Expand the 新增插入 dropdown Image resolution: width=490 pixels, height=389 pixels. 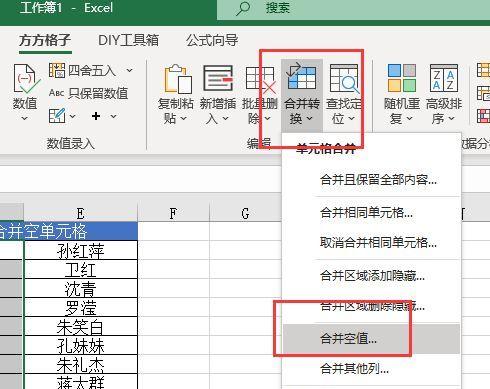(225, 118)
